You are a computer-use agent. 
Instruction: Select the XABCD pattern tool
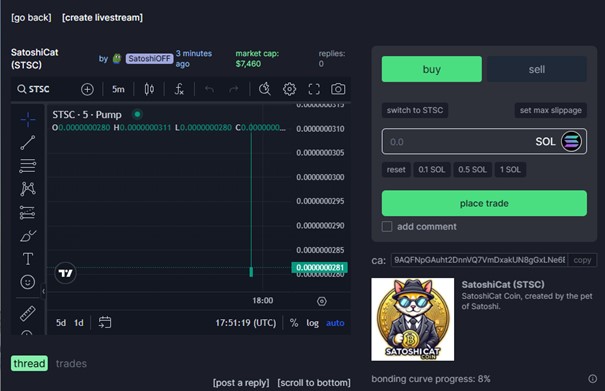tap(28, 189)
